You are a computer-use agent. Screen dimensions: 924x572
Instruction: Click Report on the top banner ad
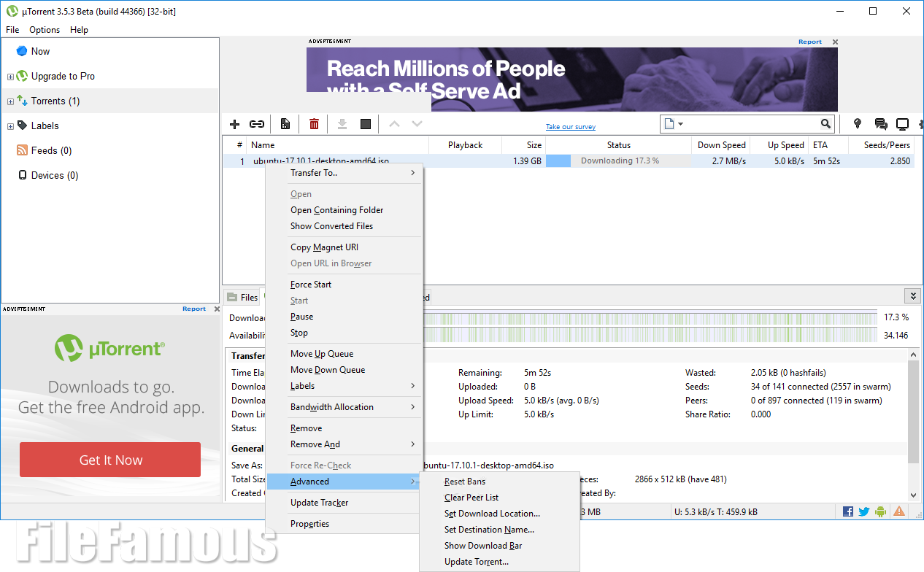(x=810, y=42)
